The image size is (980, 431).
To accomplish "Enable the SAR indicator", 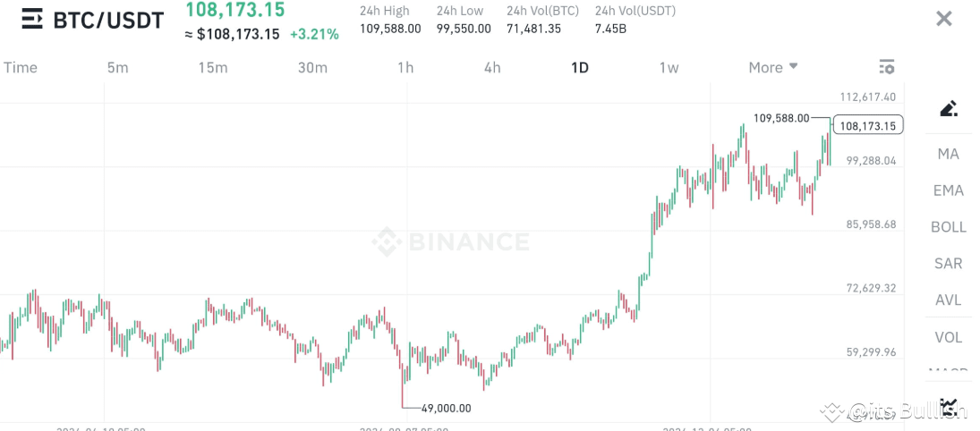I will coord(949,264).
